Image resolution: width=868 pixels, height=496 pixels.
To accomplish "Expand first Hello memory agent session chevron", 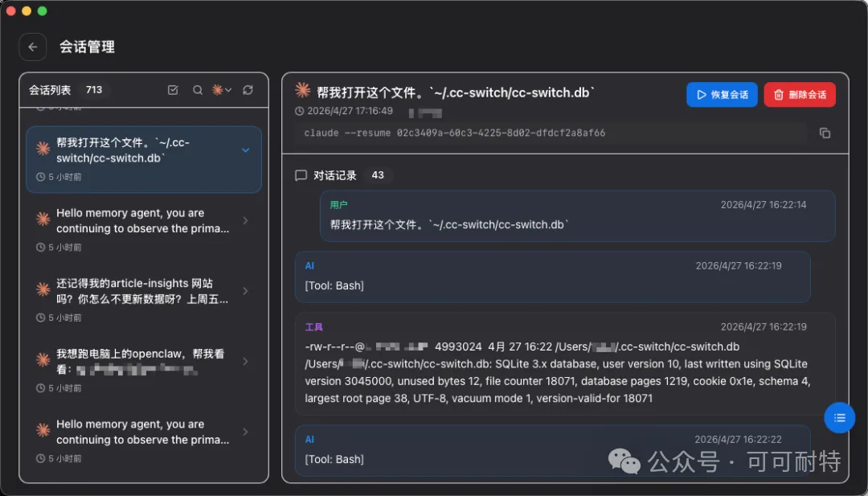I will [246, 221].
